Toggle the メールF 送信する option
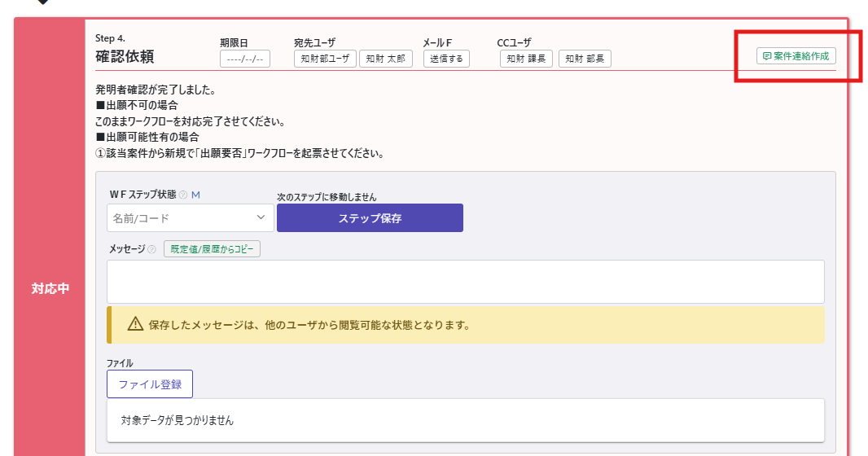Screen dimensions: 868x456 [x=446, y=59]
